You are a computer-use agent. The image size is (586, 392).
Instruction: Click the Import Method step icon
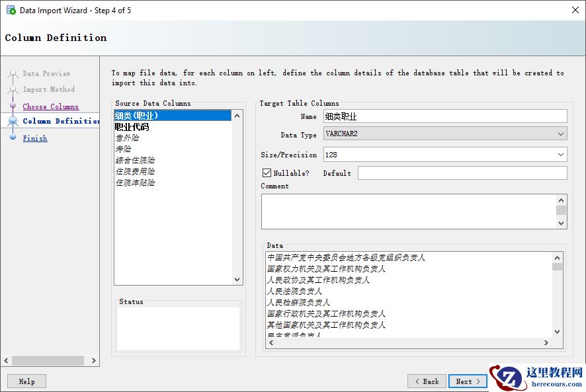click(x=13, y=90)
